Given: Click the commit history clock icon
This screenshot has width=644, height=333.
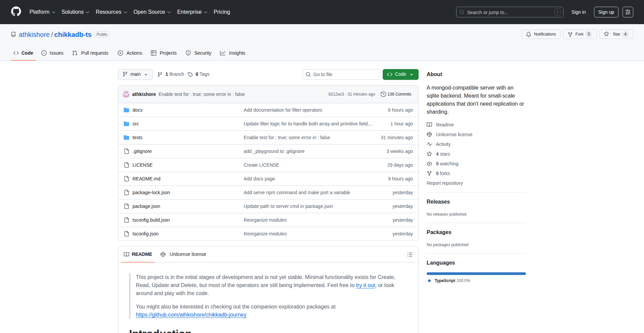Looking at the screenshot, I should click(383, 94).
